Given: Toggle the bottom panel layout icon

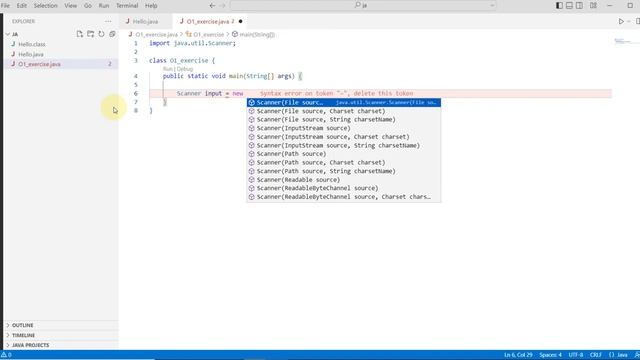Looking at the screenshot, I should coord(569,6).
